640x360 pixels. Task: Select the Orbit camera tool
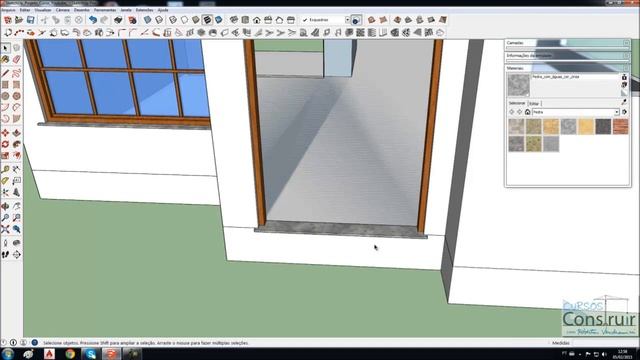click(x=5, y=206)
